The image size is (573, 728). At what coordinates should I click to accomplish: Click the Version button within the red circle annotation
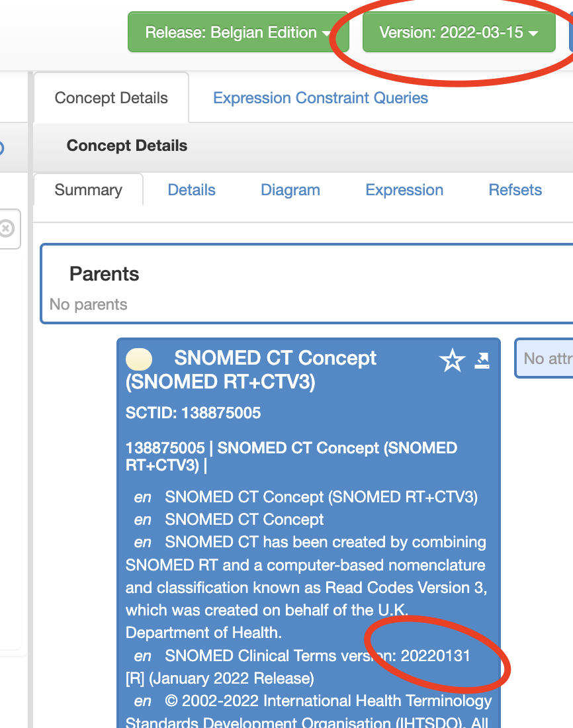click(459, 32)
